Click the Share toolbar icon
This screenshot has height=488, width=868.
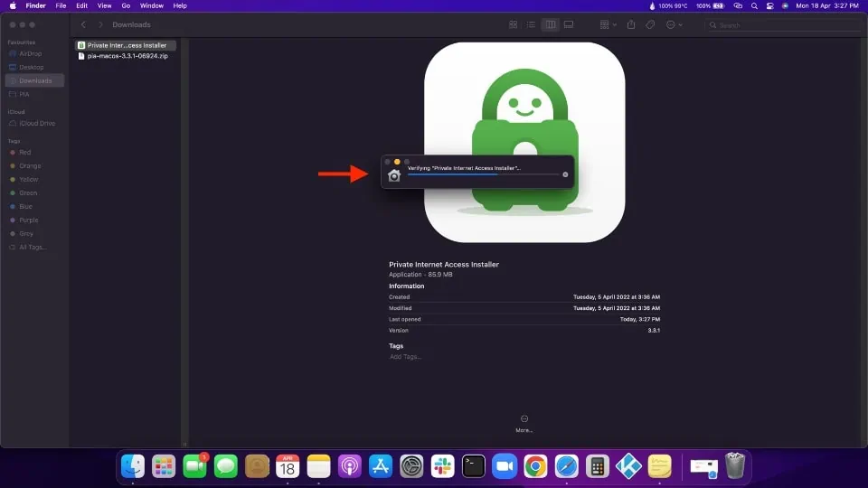[631, 25]
